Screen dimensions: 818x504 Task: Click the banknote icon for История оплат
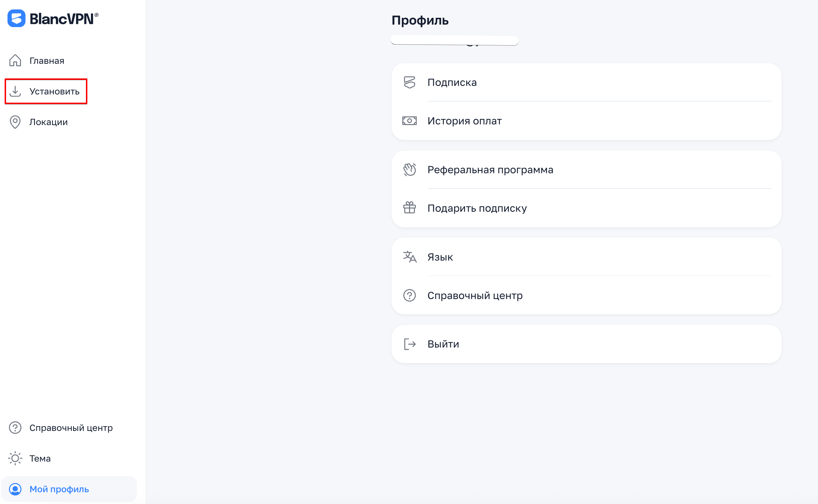(409, 121)
